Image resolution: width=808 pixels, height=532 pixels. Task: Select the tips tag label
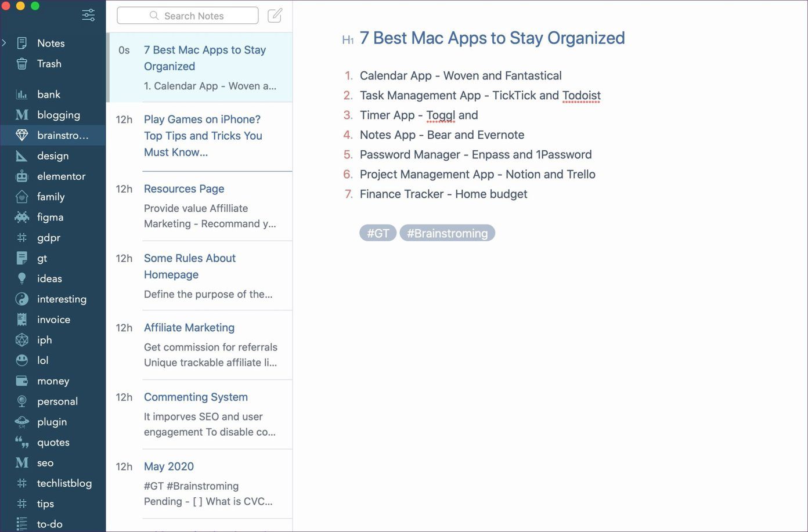(x=45, y=504)
